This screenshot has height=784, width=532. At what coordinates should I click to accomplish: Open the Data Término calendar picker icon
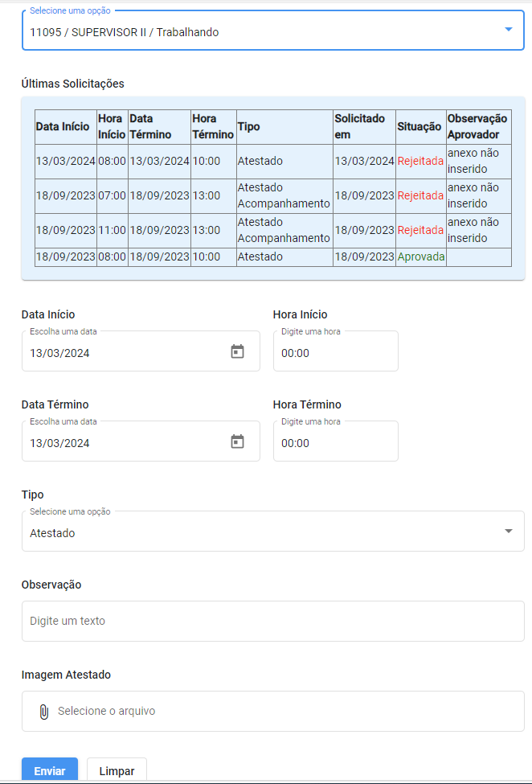pyautogui.click(x=237, y=441)
